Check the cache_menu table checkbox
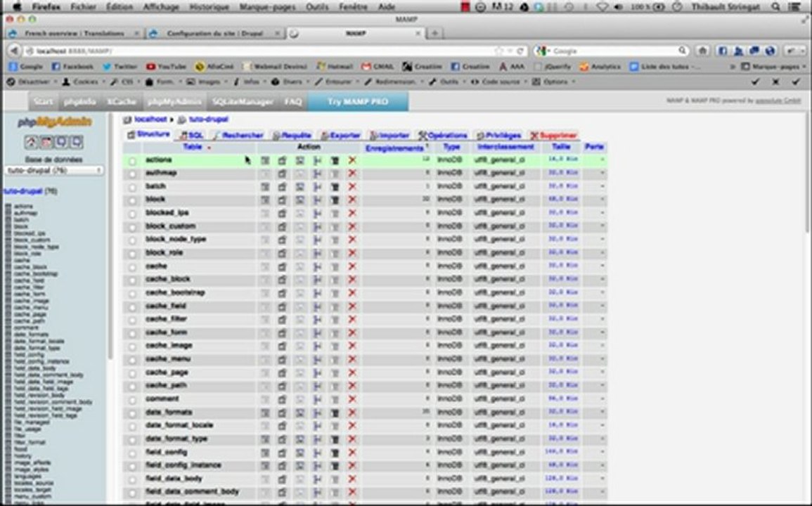The image size is (812, 506). click(x=133, y=360)
